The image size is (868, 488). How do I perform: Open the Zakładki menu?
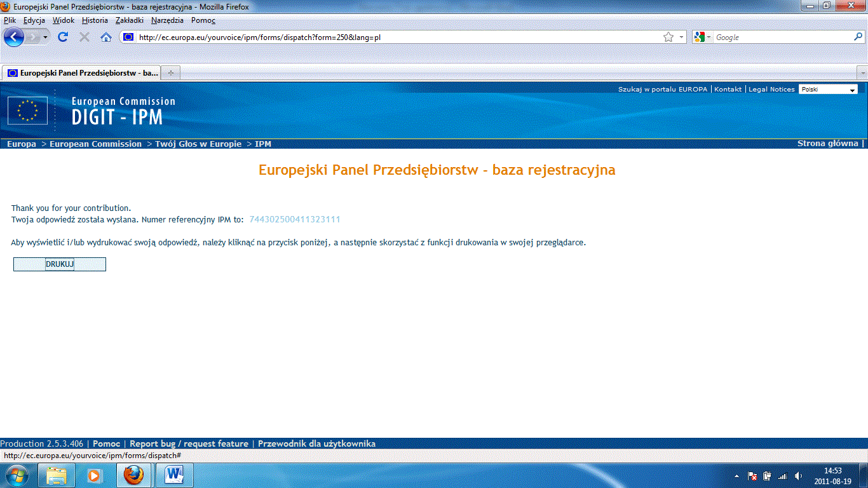130,20
